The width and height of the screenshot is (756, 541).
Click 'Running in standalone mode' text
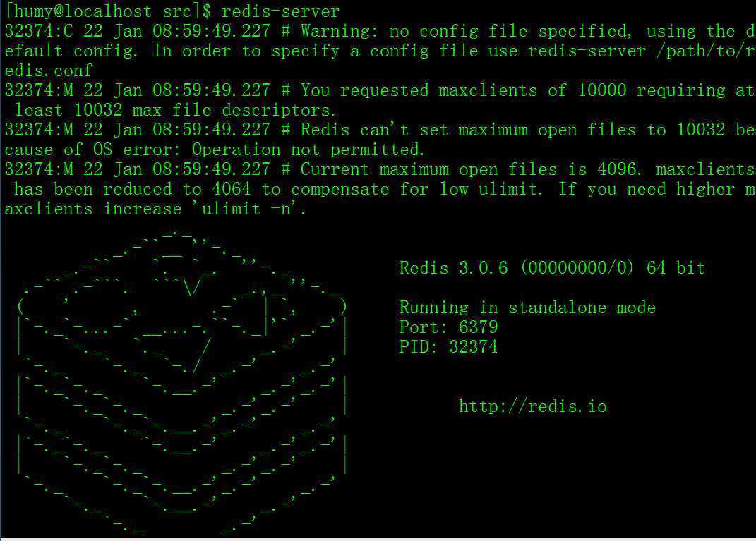(x=527, y=308)
